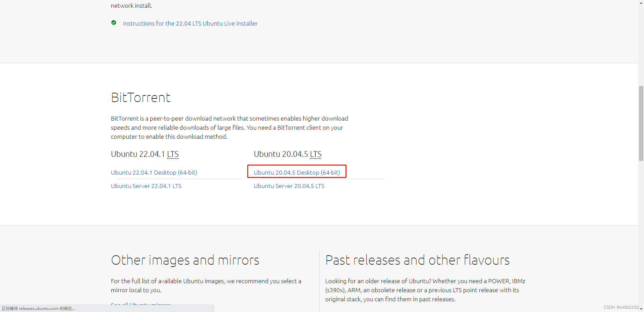644x312 pixels.
Task: Click the paragraph starting "BitTorrent is a peer-to-peer"
Action: (x=229, y=128)
